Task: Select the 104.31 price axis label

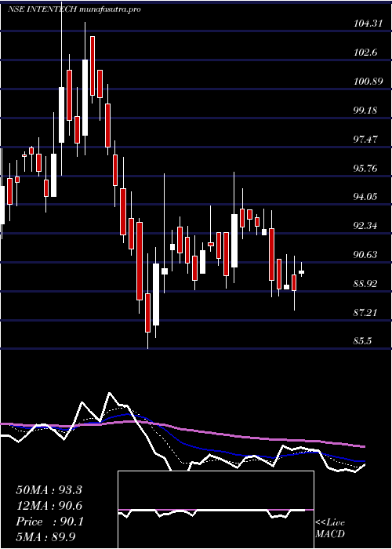Action: click(x=368, y=24)
